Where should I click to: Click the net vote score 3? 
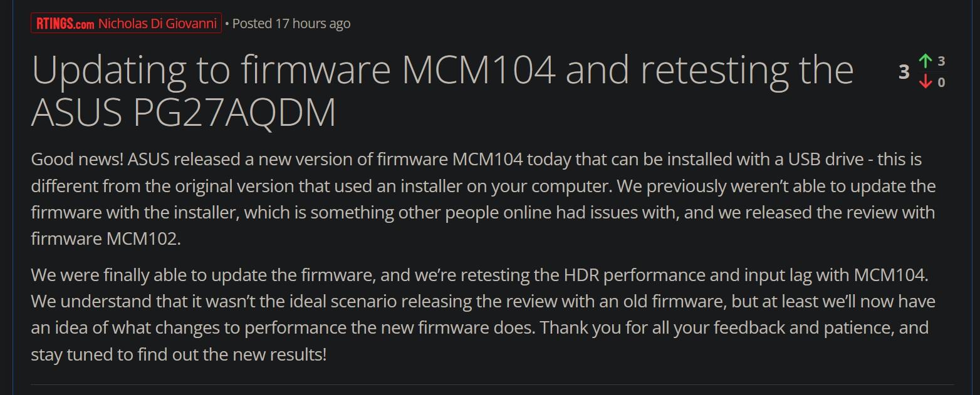pos(904,72)
